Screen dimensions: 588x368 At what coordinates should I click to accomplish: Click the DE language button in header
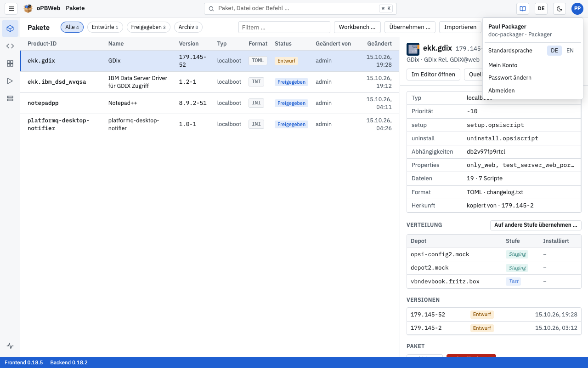[541, 8]
